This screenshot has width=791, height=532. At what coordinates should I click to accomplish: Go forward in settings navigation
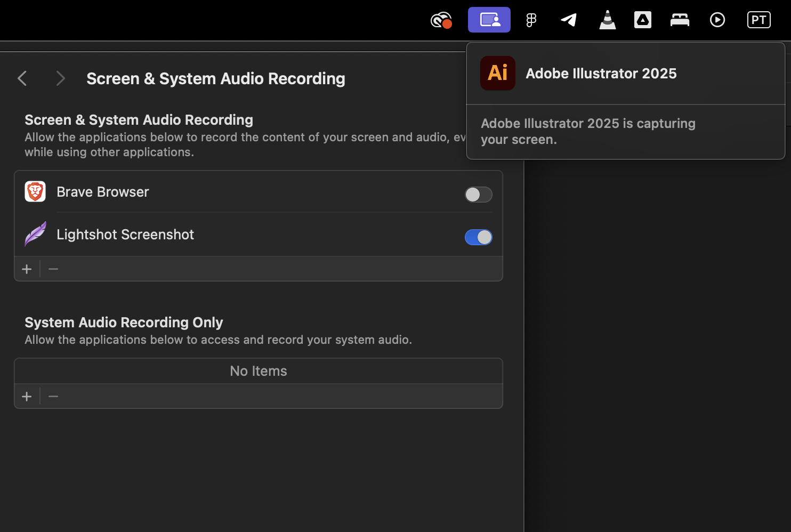pos(60,79)
